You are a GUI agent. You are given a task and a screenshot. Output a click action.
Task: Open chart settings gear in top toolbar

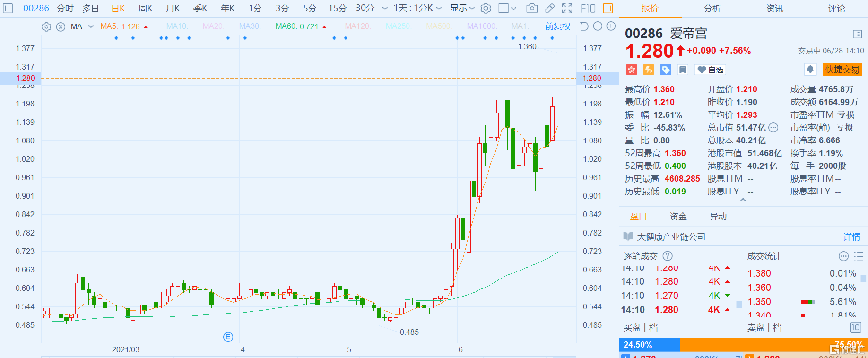click(486, 8)
